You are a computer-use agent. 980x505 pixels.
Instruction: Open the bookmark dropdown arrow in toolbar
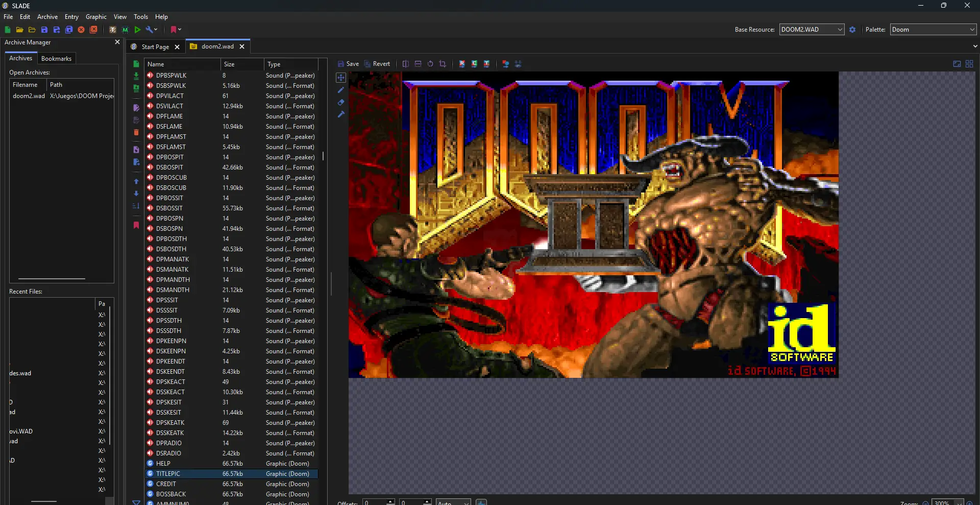[180, 30]
